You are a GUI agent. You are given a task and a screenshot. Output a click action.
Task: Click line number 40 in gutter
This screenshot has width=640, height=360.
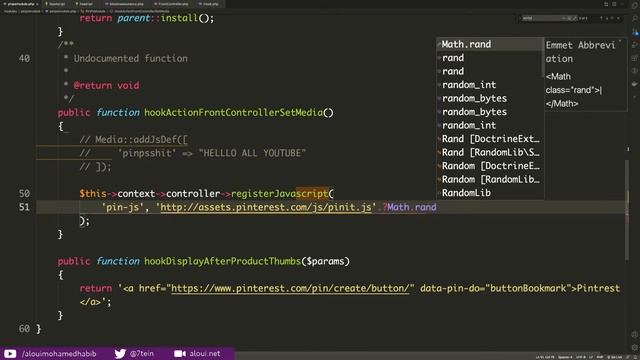(24, 58)
